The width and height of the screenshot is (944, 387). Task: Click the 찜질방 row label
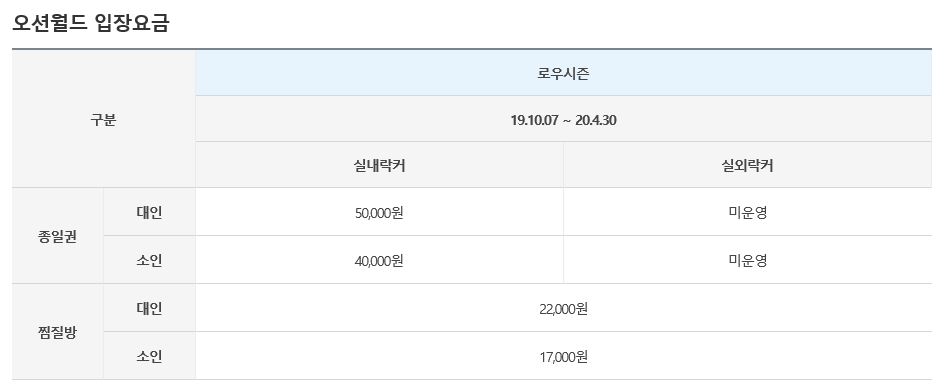58,332
